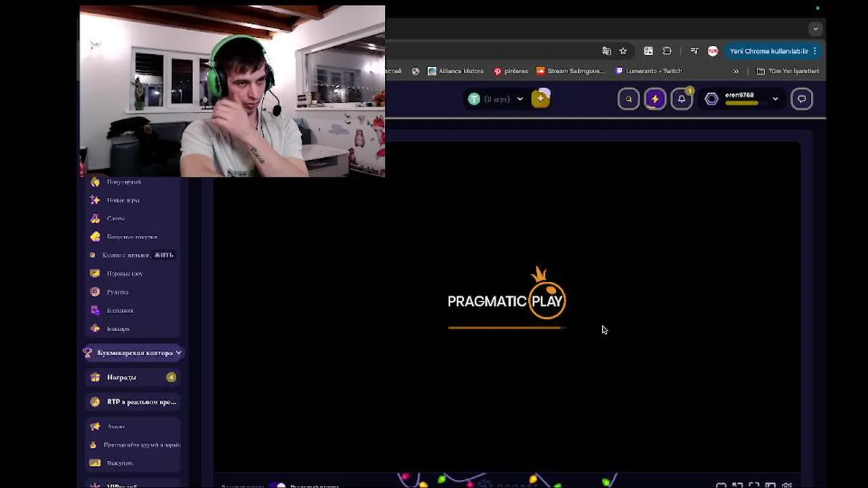Click the Pragmatic Play loading logo
Viewport: 868px width, 488px height.
pyautogui.click(x=507, y=293)
